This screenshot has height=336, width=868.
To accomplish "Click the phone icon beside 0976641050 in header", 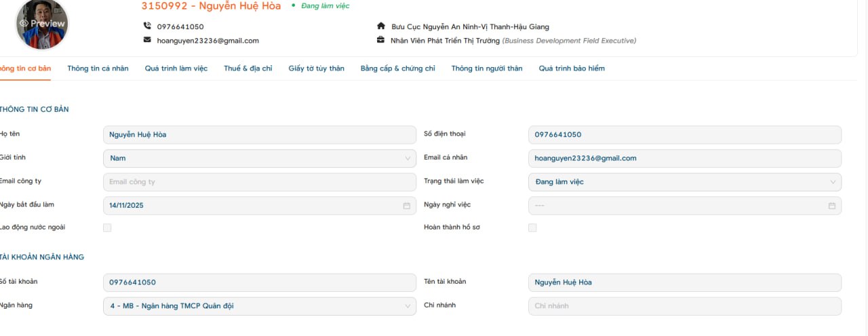I will point(147,26).
